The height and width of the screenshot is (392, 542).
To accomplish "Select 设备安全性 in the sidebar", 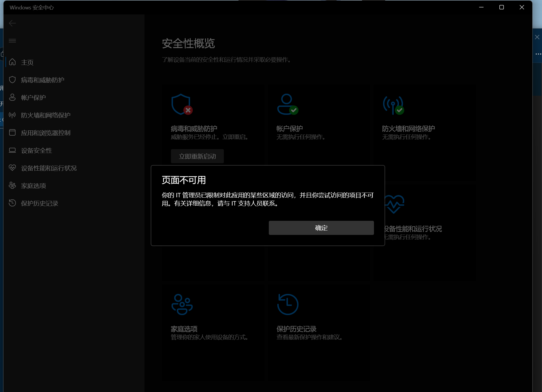I will coord(75,150).
